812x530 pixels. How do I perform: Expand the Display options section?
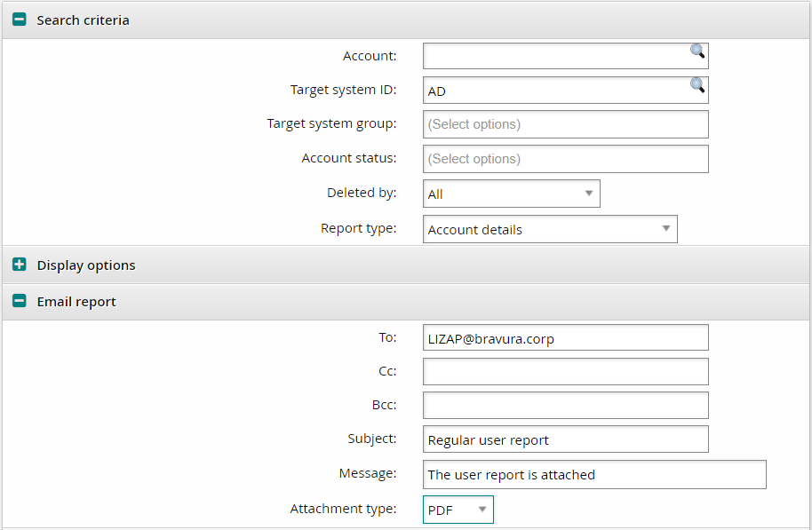[20, 265]
